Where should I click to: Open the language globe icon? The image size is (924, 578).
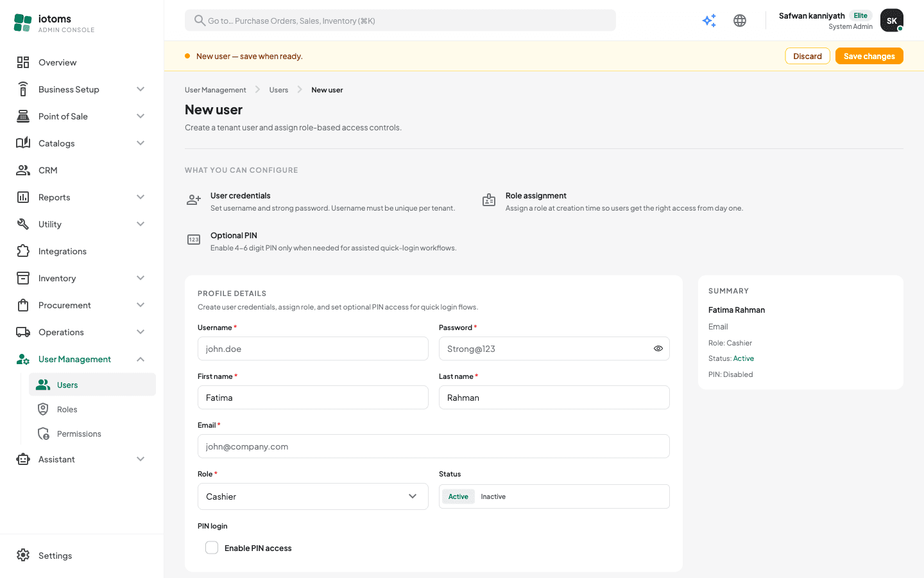[x=740, y=21]
